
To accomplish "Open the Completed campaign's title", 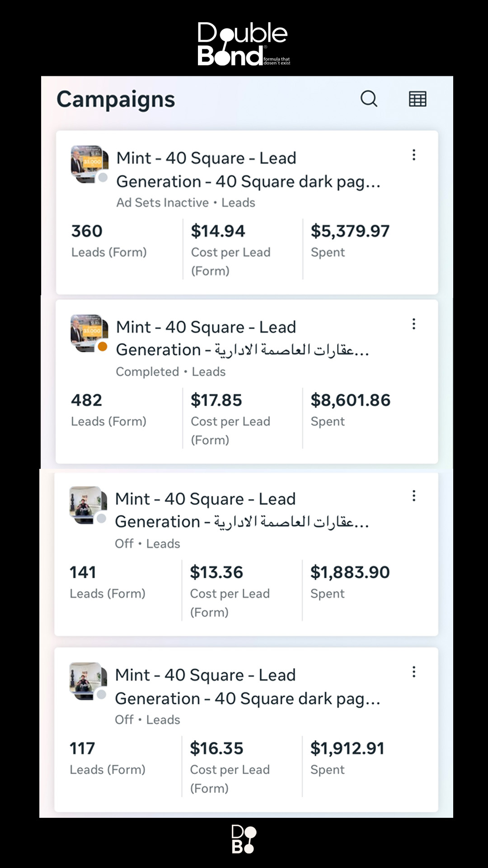I will click(x=242, y=338).
